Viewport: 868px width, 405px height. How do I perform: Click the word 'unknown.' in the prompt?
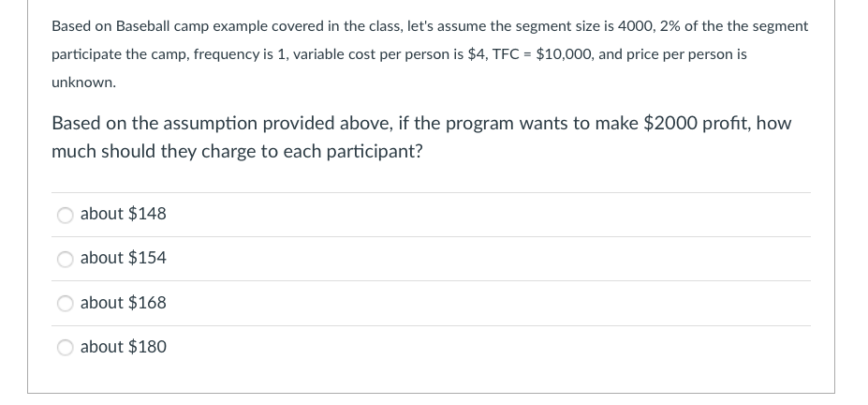83,82
